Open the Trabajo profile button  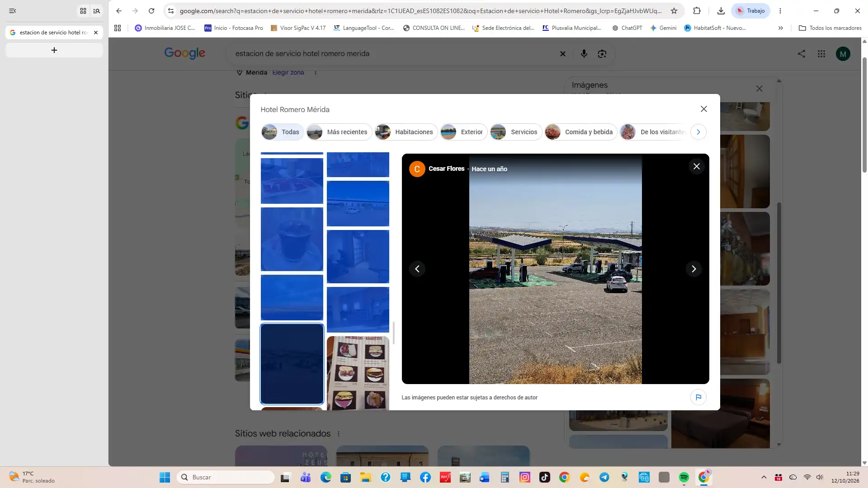750,11
